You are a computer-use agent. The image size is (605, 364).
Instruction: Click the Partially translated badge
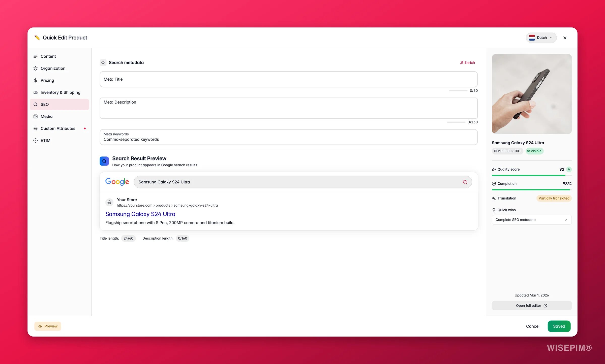pos(554,198)
